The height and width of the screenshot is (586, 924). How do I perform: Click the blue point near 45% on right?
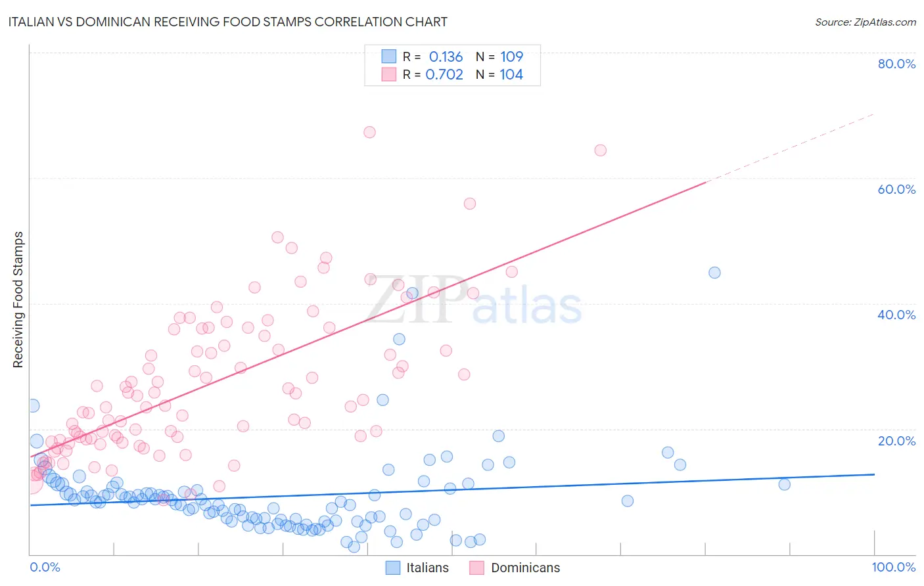[714, 273]
